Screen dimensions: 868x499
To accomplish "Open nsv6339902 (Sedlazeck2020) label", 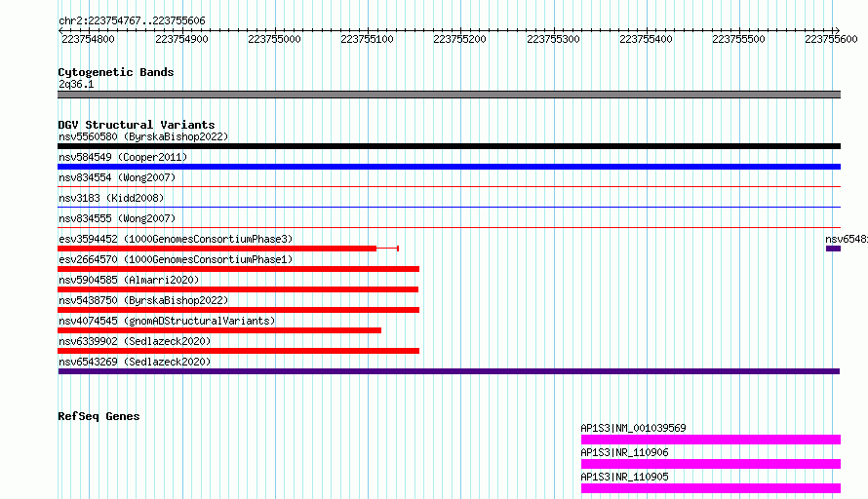I will [x=135, y=341].
